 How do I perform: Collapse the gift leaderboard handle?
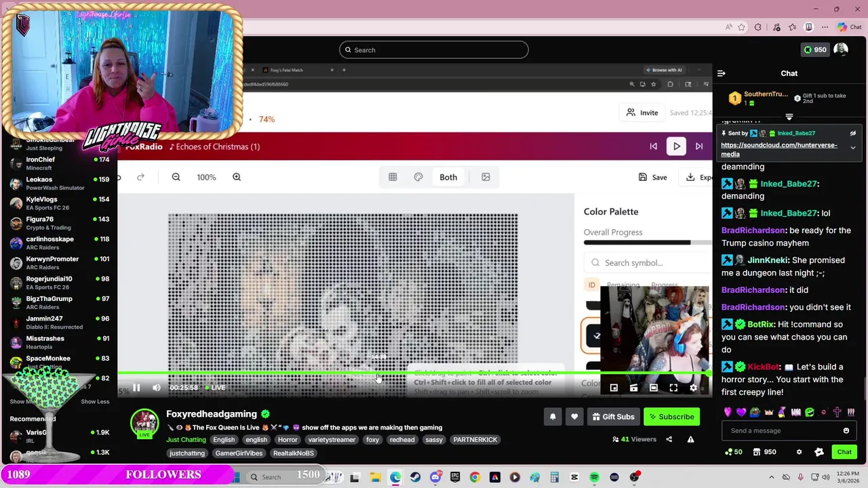pyautogui.click(x=789, y=117)
